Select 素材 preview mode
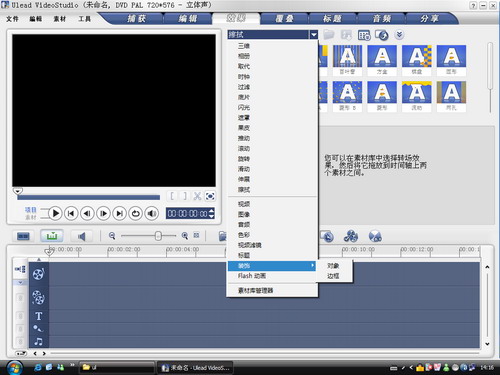 click(30, 217)
